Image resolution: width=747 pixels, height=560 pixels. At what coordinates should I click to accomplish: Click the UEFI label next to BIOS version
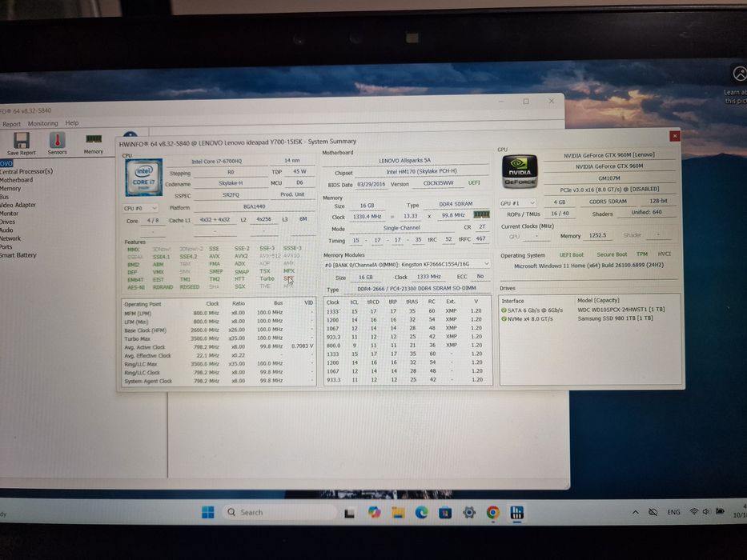pyautogui.click(x=474, y=183)
